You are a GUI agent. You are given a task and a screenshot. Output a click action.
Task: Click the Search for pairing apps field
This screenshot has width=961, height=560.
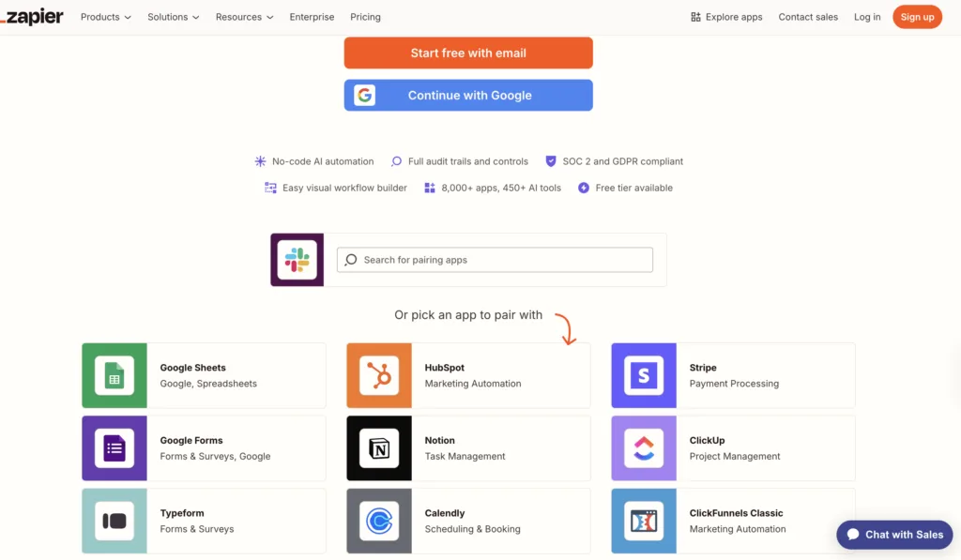495,259
